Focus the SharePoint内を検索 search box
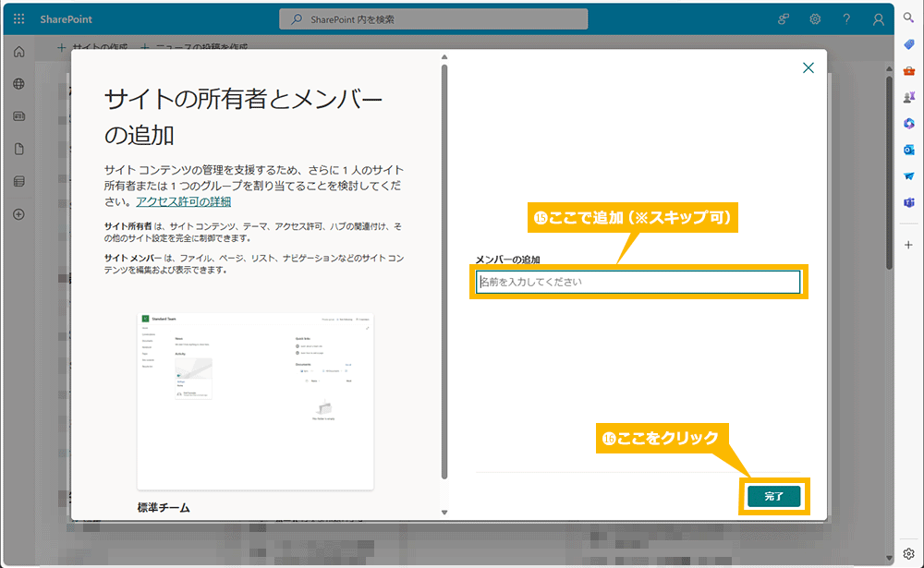The width and height of the screenshot is (924, 568). tap(433, 19)
